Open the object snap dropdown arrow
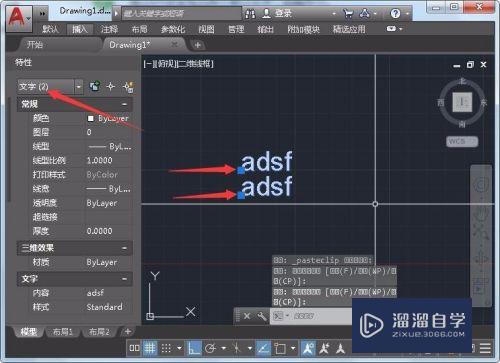Viewport: 500px width, 363px height. click(293, 348)
